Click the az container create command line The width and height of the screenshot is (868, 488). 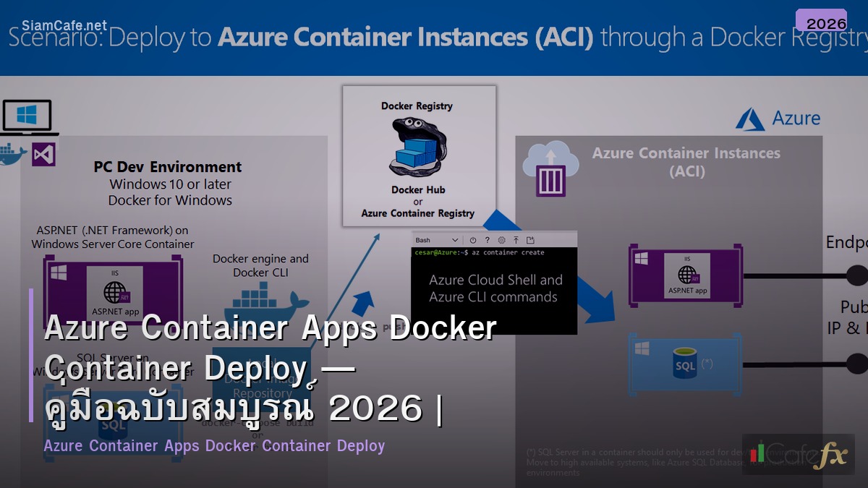point(506,252)
